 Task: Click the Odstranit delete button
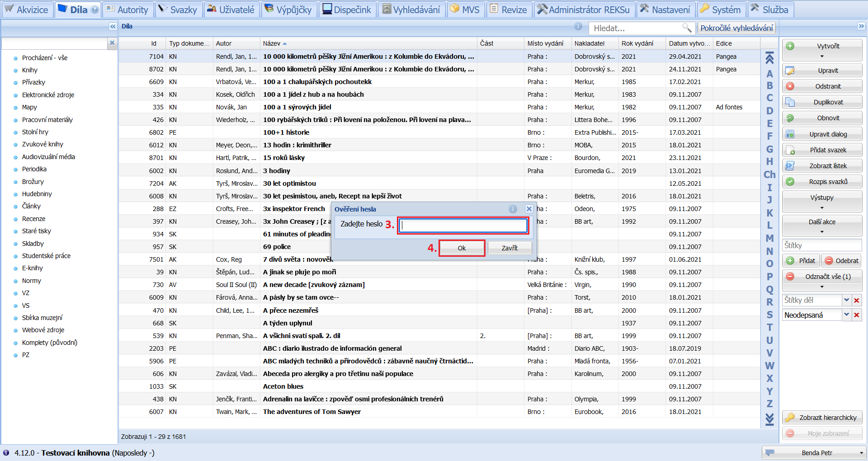click(822, 86)
